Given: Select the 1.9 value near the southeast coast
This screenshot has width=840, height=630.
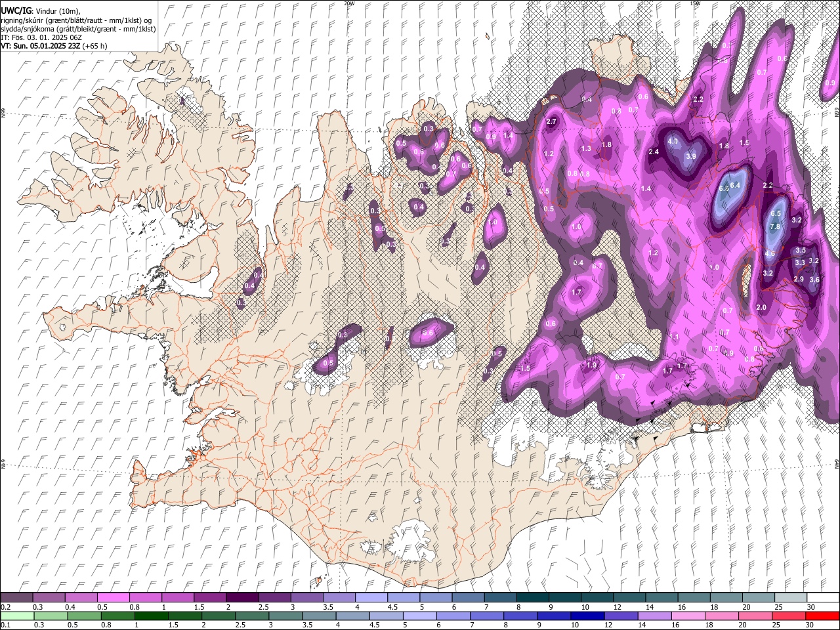Looking at the screenshot, I should point(591,366).
